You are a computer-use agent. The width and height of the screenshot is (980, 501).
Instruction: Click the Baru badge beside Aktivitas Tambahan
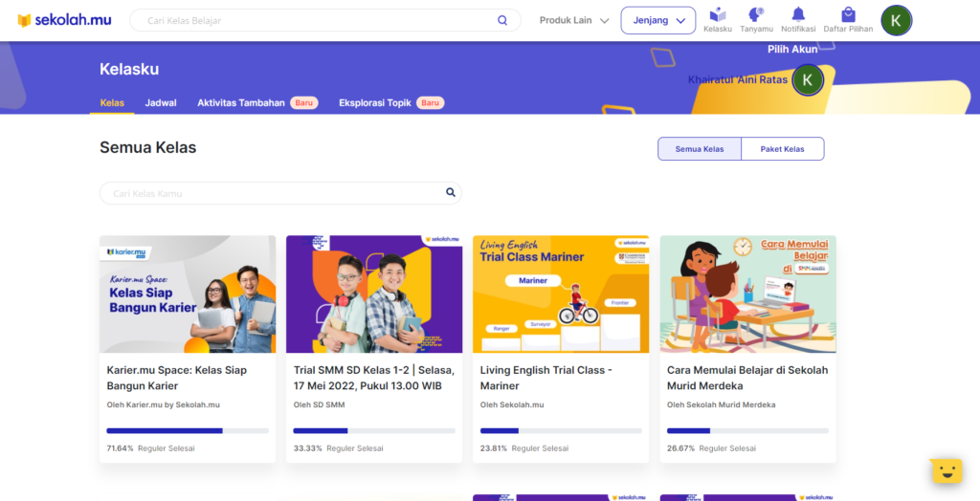coord(303,103)
